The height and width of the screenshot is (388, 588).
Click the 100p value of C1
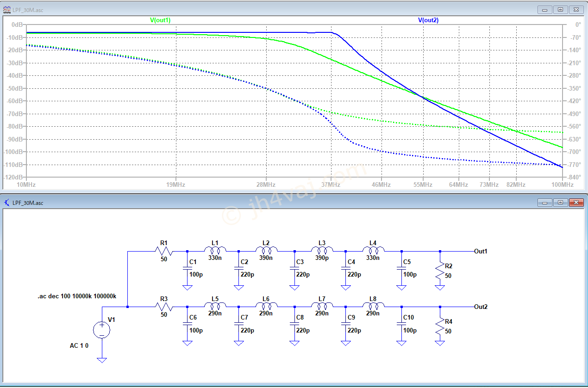click(196, 274)
